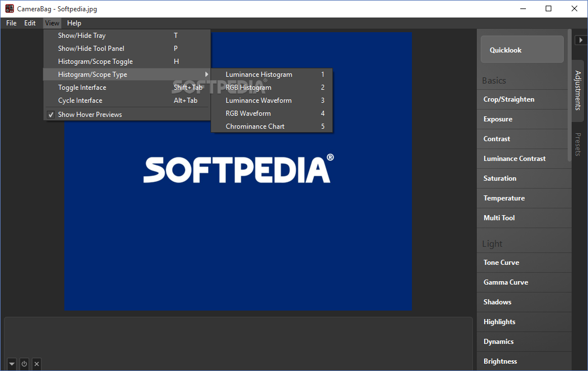Choose Cycle Interface menu item
Viewport: 588px width, 371px height.
127,101
